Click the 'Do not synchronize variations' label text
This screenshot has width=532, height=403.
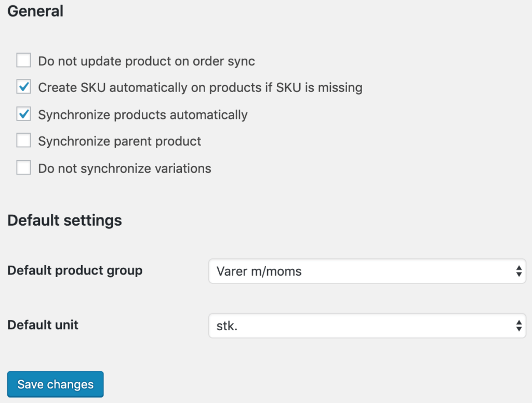(x=125, y=168)
